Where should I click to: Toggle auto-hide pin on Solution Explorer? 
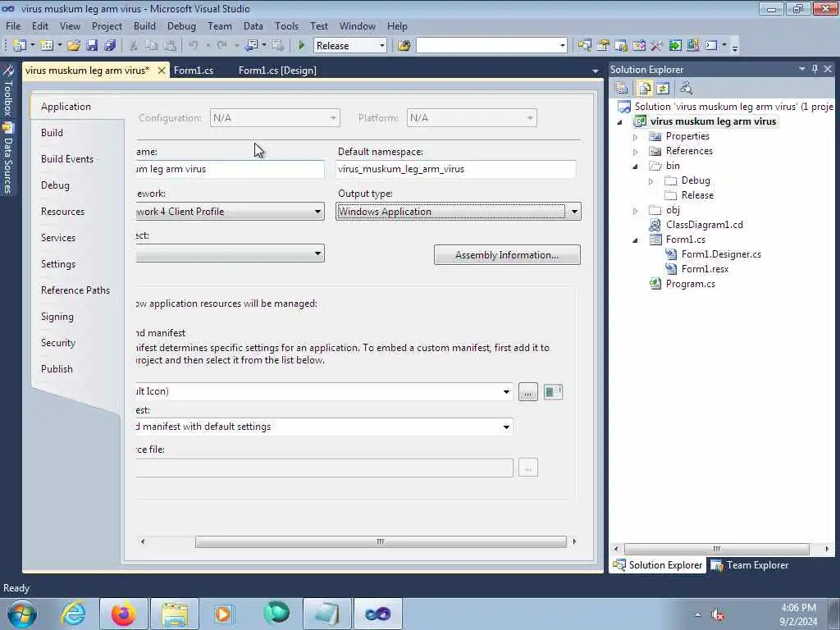tap(815, 69)
